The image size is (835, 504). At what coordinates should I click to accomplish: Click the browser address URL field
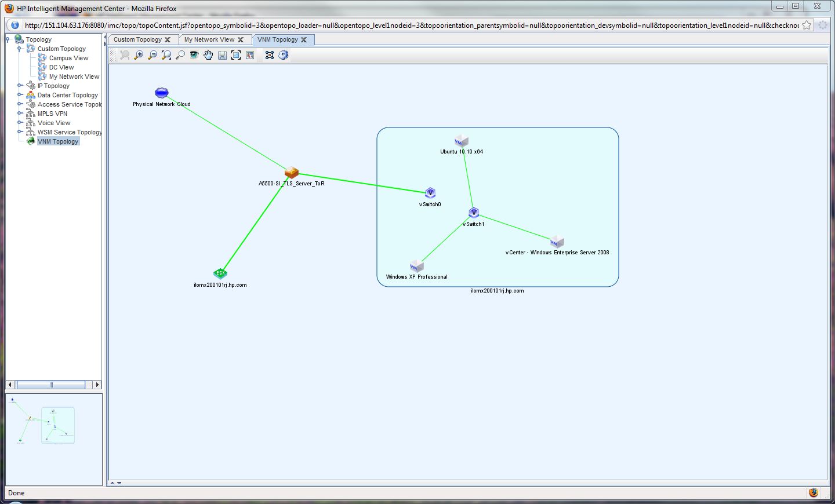411,25
